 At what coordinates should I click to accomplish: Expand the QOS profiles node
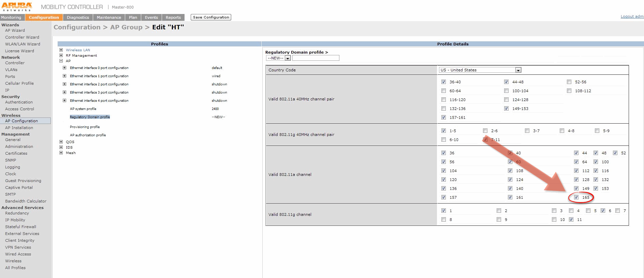tap(61, 142)
